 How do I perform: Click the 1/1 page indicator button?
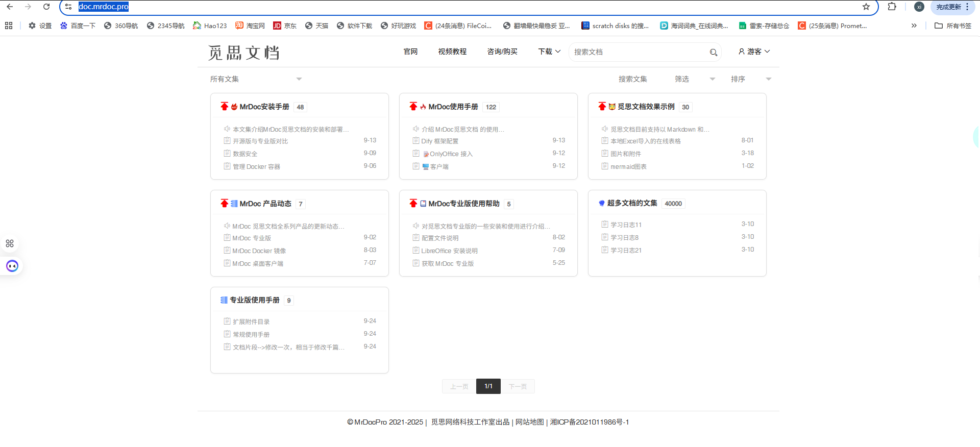488,386
